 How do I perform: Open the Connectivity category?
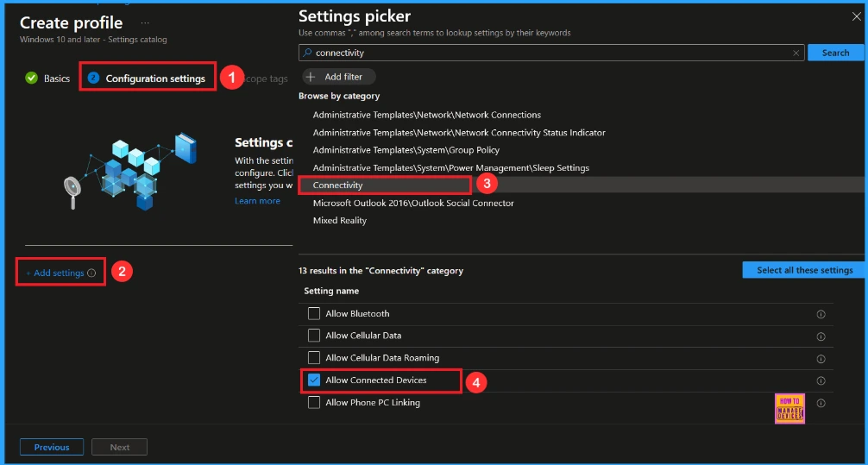click(x=338, y=185)
